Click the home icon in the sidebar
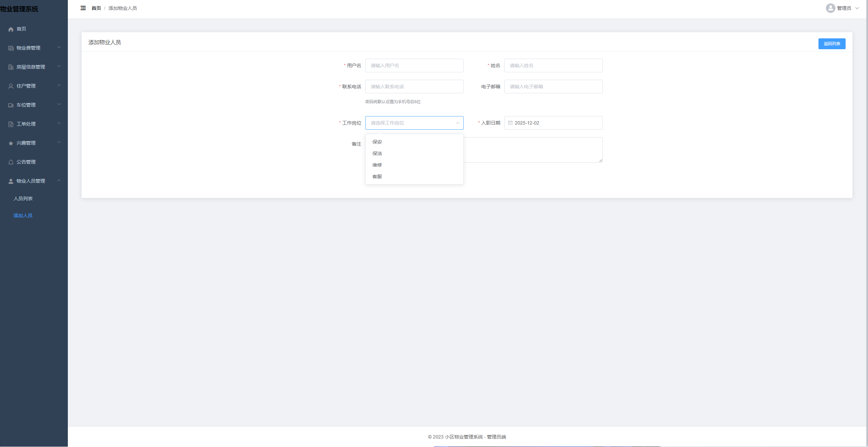 click(x=11, y=29)
